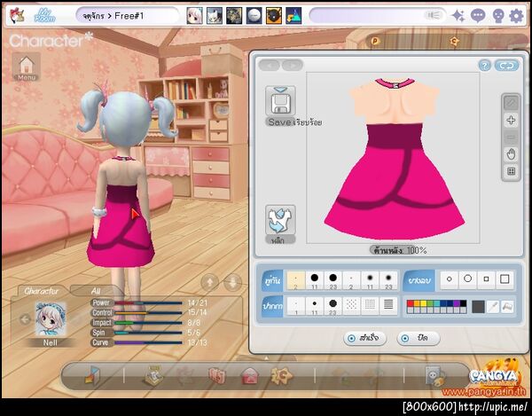Open the Menu home icon
Viewport: 532px width, 416px height.
tap(26, 67)
